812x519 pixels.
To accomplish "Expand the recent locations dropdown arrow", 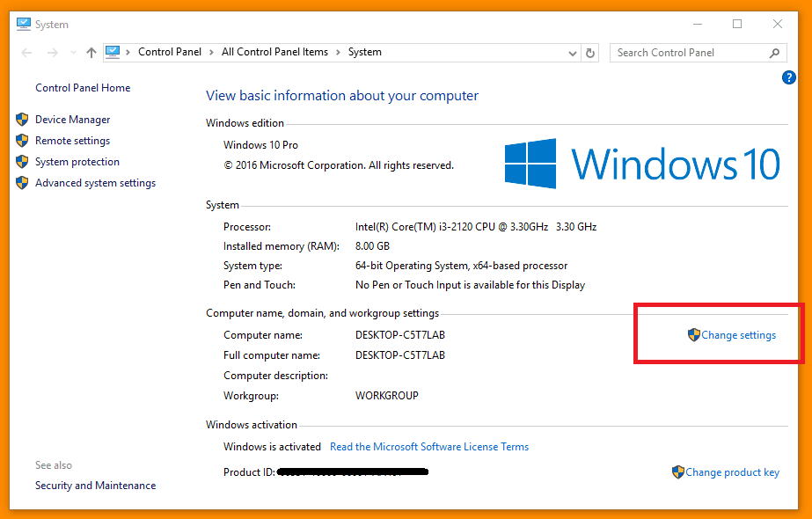I will (72, 53).
